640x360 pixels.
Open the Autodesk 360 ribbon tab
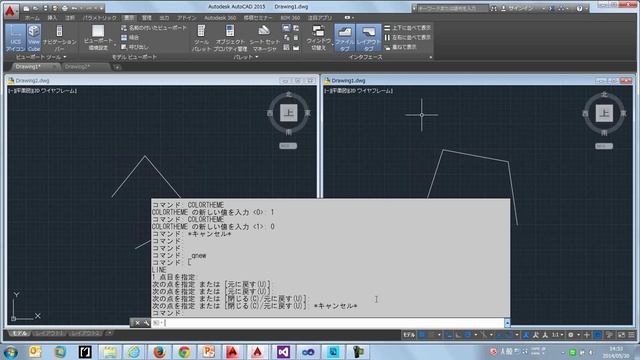pyautogui.click(x=220, y=18)
